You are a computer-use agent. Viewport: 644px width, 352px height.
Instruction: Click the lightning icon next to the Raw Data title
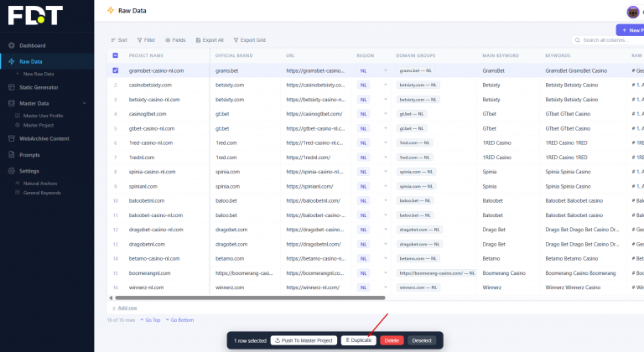point(111,10)
